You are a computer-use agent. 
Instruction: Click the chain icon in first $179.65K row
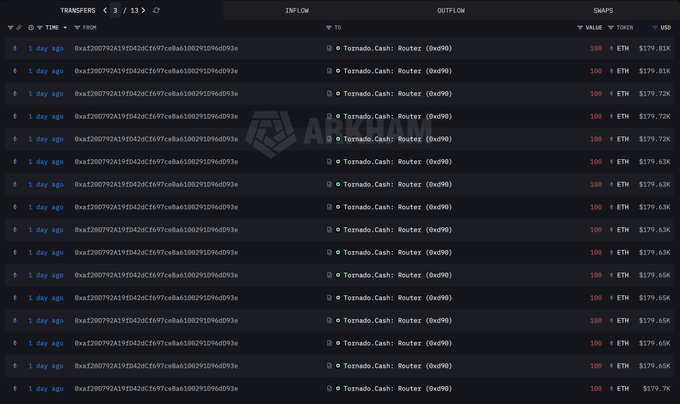pyautogui.click(x=15, y=275)
